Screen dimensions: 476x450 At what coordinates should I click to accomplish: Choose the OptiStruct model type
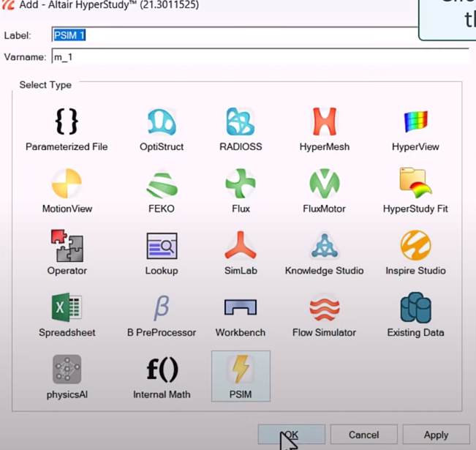click(162, 121)
